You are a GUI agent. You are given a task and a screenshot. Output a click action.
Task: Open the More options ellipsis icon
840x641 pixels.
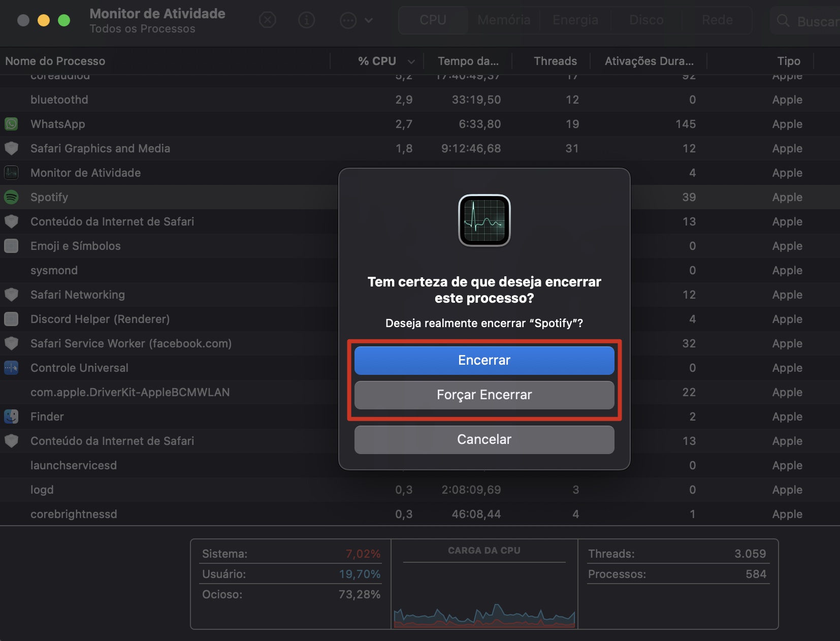tap(348, 20)
